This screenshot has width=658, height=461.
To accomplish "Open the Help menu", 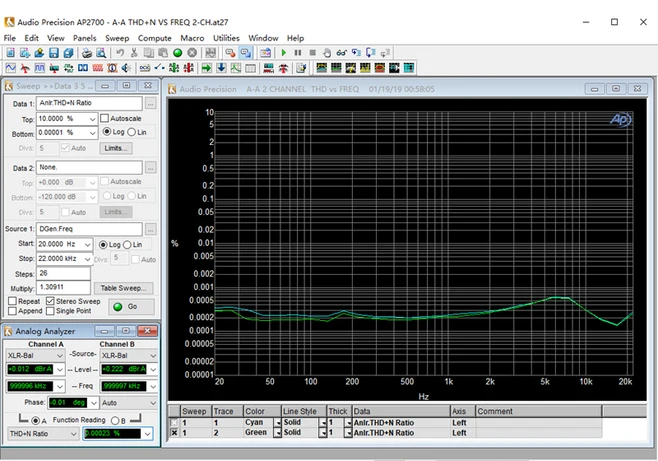I will pos(295,38).
